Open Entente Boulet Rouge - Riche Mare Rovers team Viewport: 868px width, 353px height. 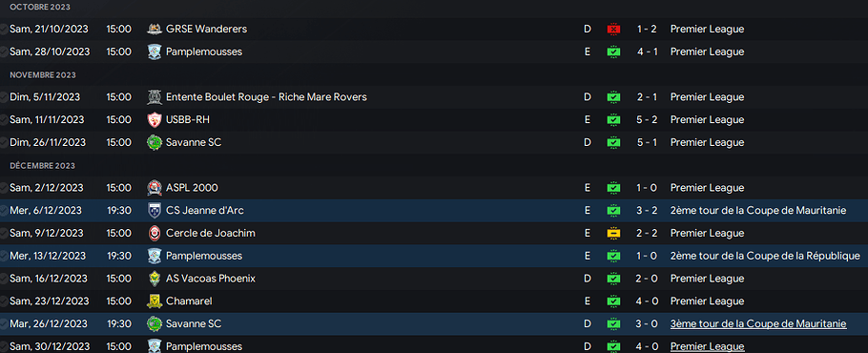pos(266,96)
